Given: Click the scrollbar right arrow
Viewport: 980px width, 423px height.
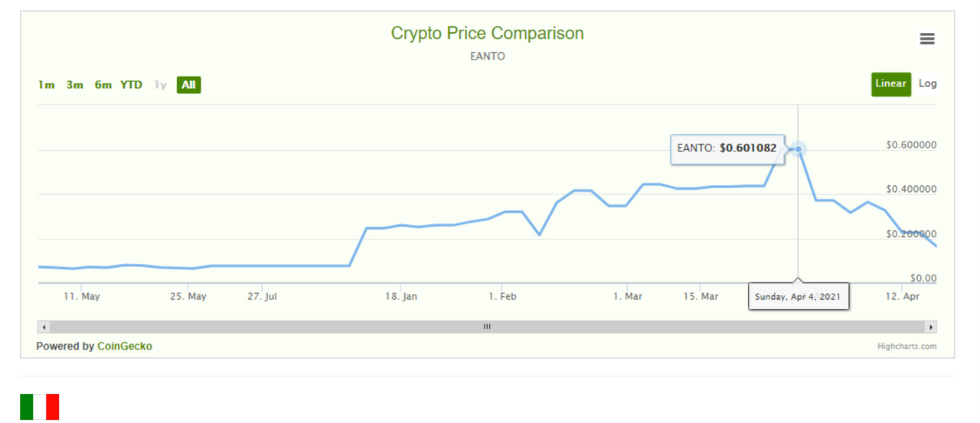Looking at the screenshot, I should pos(931,327).
